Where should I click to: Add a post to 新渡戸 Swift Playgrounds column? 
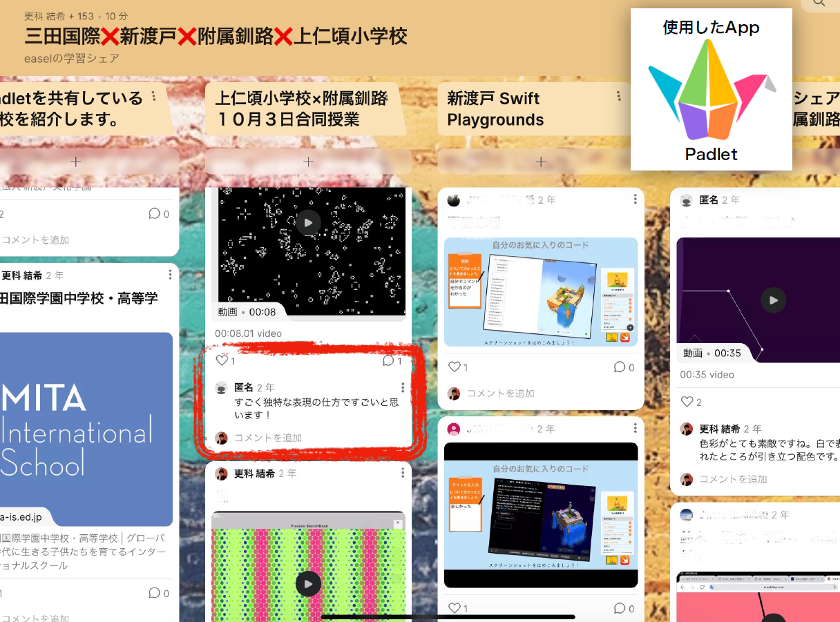tap(541, 162)
